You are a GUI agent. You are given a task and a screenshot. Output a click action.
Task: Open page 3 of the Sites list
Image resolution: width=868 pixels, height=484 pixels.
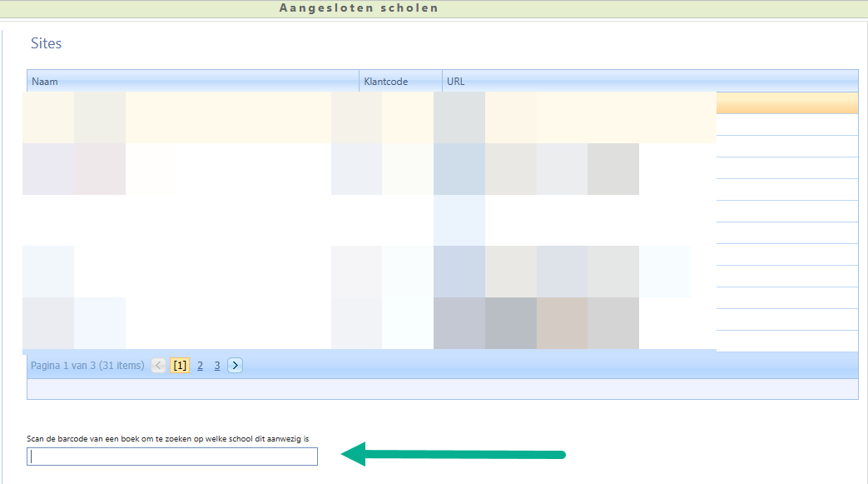point(217,365)
